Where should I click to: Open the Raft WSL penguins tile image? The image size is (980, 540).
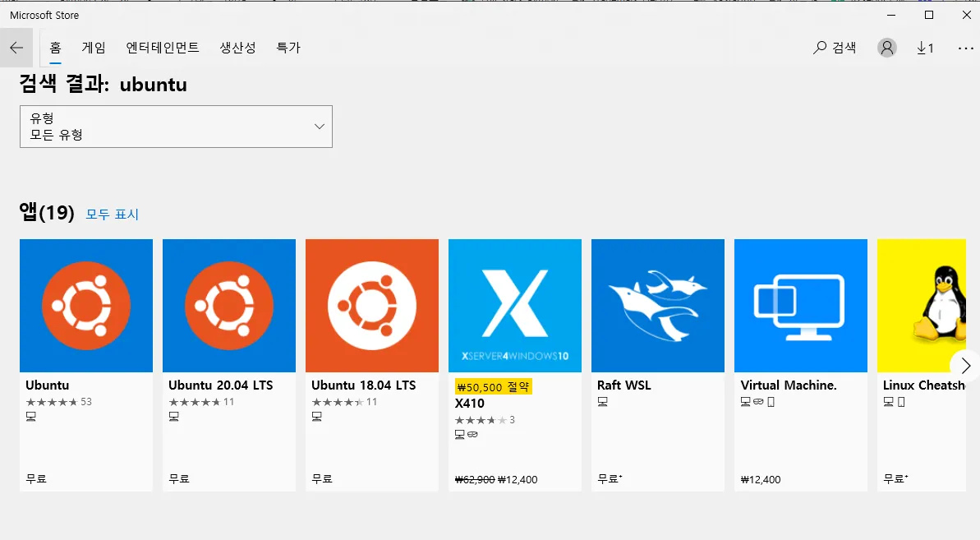(x=657, y=306)
